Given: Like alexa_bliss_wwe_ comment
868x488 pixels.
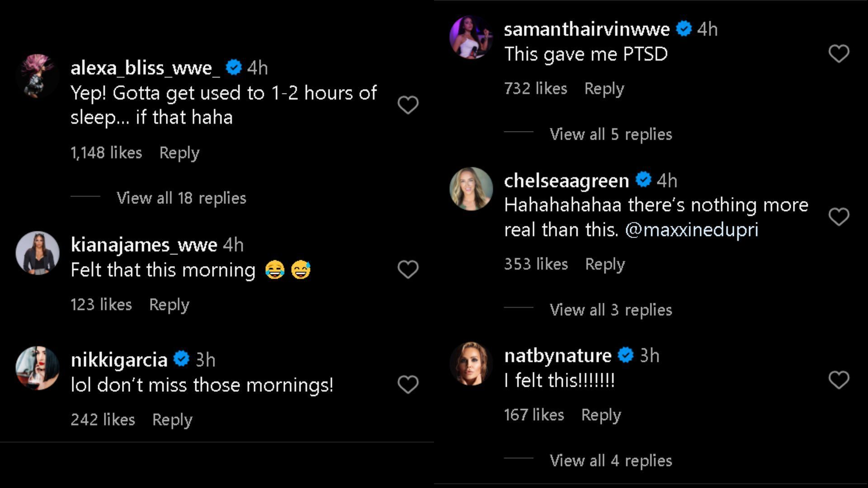Looking at the screenshot, I should 408,105.
